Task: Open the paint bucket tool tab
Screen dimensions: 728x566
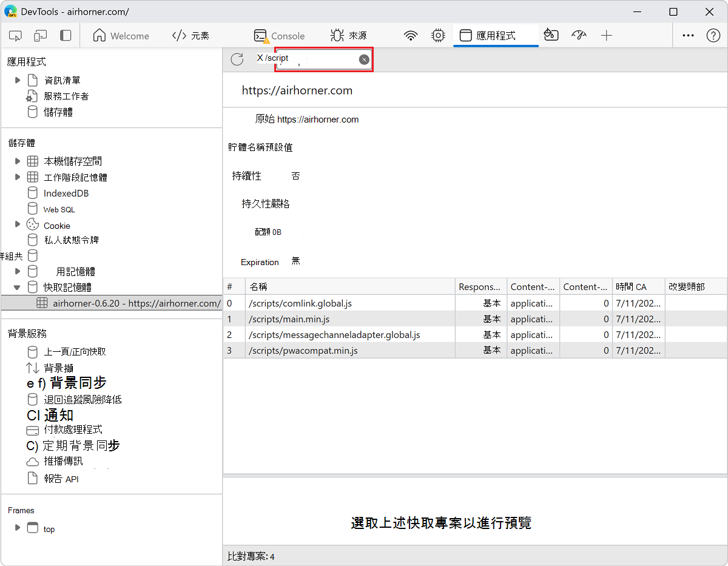Action: pos(551,35)
